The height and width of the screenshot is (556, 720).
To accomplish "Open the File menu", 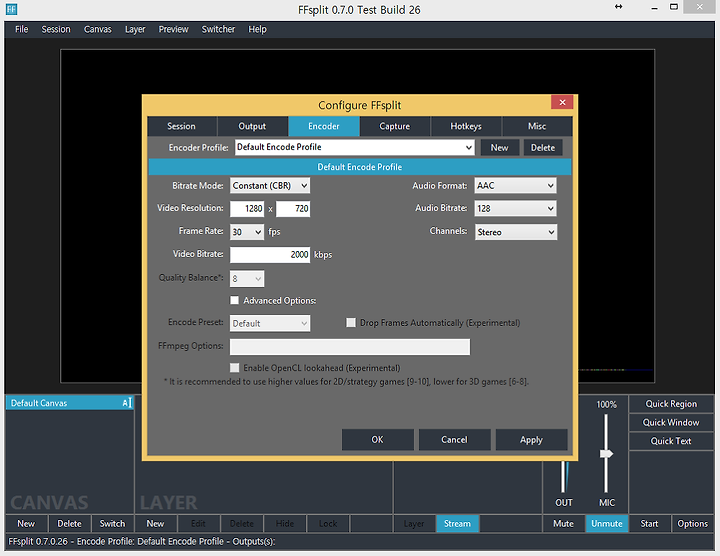I will [x=22, y=29].
